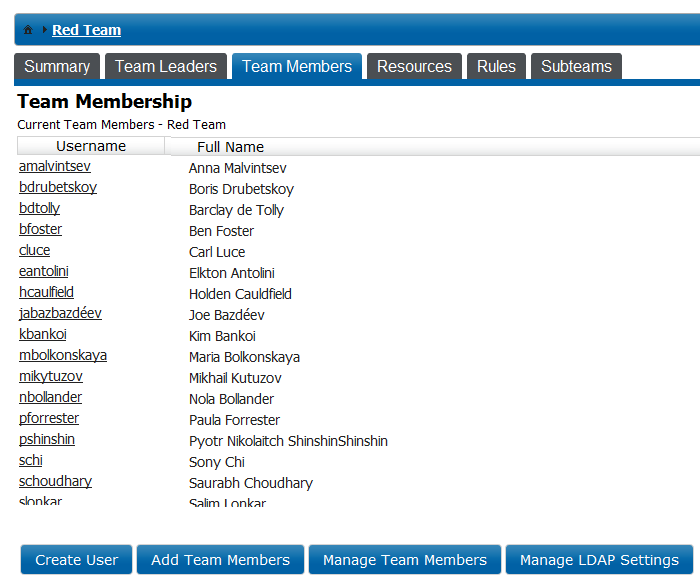
Task: Click the Add Team Members button
Action: coord(221,559)
